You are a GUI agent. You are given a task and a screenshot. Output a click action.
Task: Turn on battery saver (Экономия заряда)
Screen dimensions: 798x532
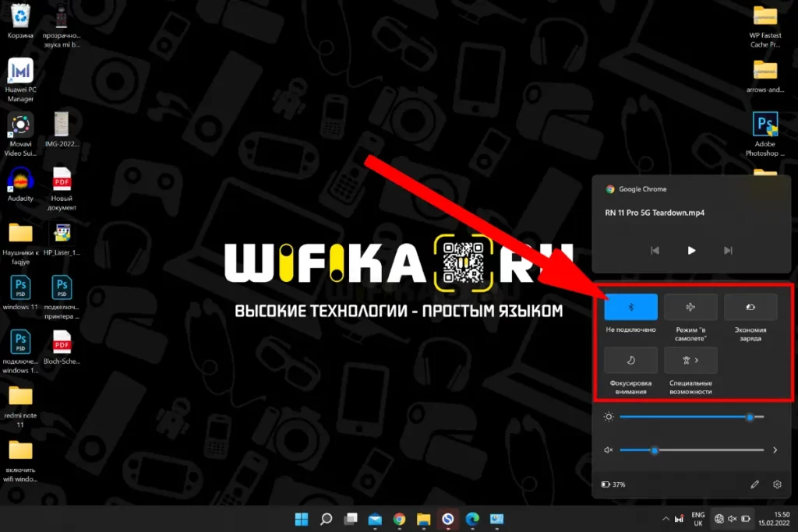tap(750, 307)
